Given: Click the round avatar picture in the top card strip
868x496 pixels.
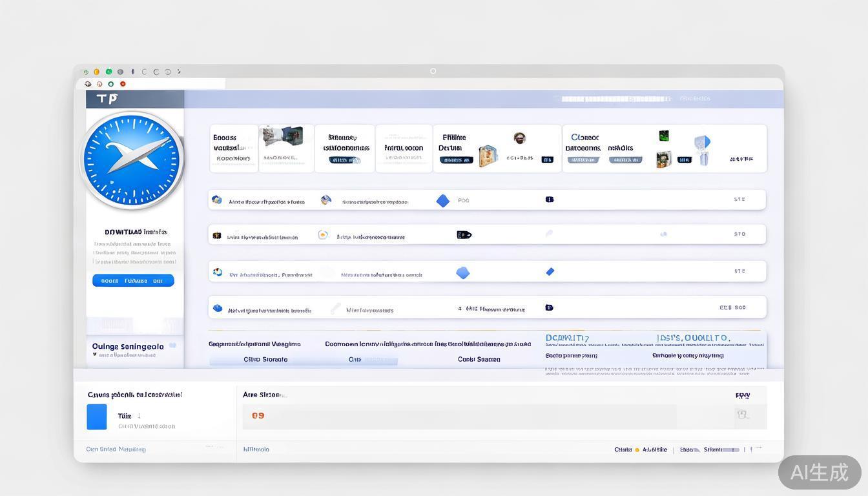Looking at the screenshot, I should point(519,138).
